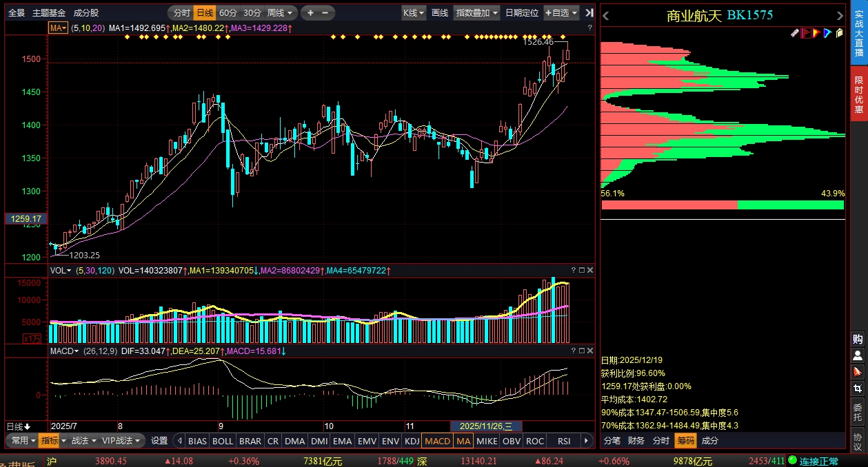Open the 指数叠加 dropdown
Image resolution: width=868 pixels, height=467 pixels.
coord(476,12)
